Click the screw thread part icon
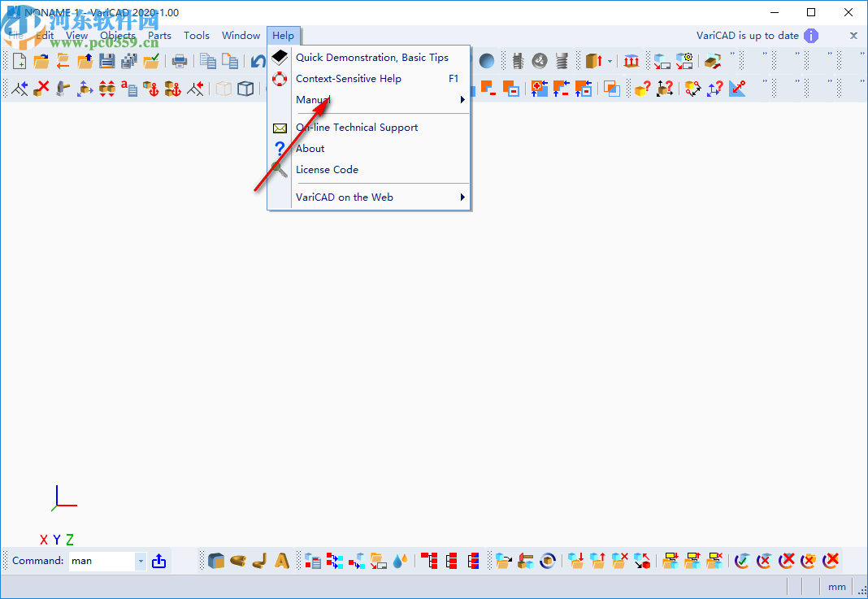The image size is (868, 599). (562, 61)
